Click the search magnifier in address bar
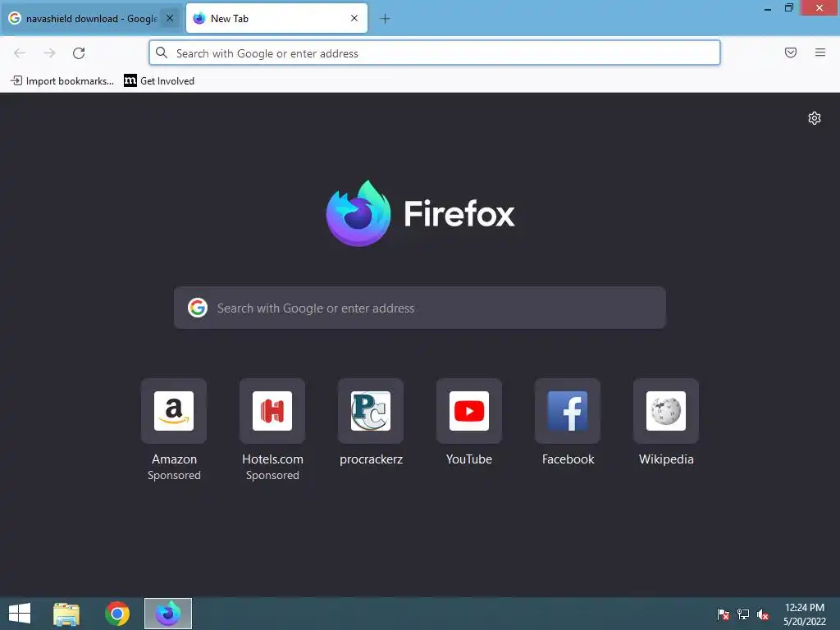840x630 pixels. tap(162, 52)
